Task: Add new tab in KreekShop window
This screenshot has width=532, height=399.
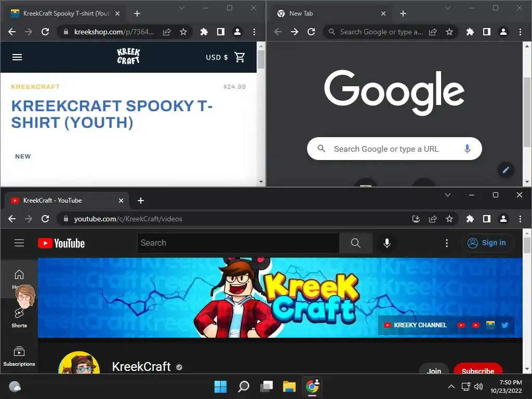Action: click(137, 14)
